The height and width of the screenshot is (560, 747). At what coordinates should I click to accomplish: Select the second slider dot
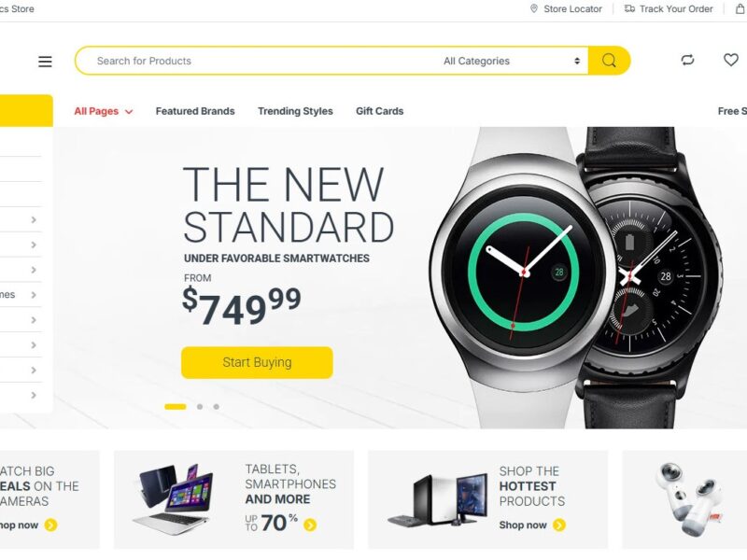[x=200, y=407]
